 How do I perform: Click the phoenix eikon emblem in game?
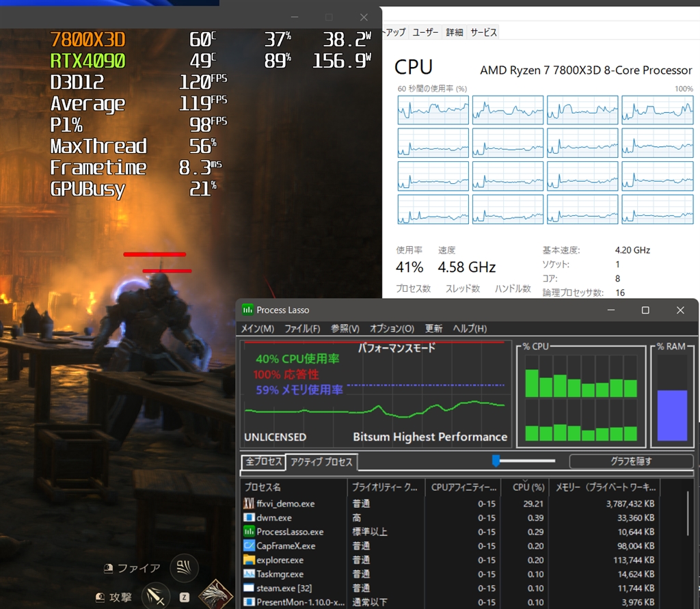click(215, 594)
